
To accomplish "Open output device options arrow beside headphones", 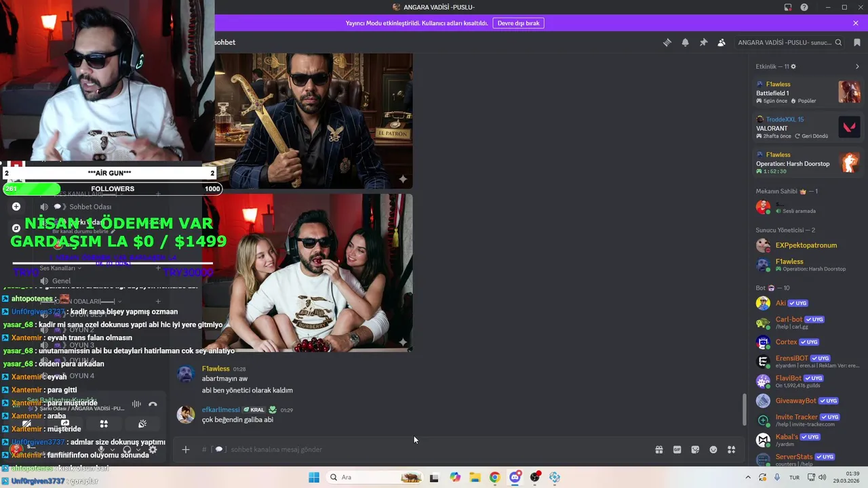I will pos(138,449).
